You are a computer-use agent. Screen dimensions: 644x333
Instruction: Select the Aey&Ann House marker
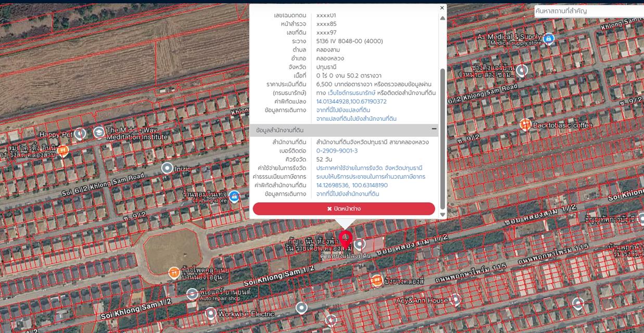coord(456,299)
